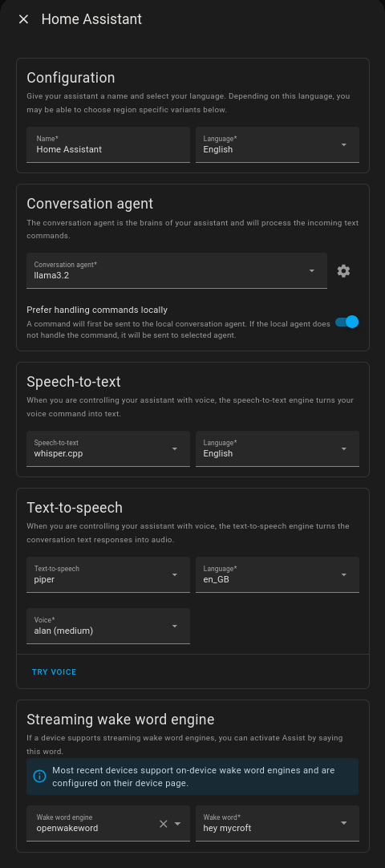The width and height of the screenshot is (385, 868).
Task: Toggle Prefer handling commands locally
Action: (346, 322)
